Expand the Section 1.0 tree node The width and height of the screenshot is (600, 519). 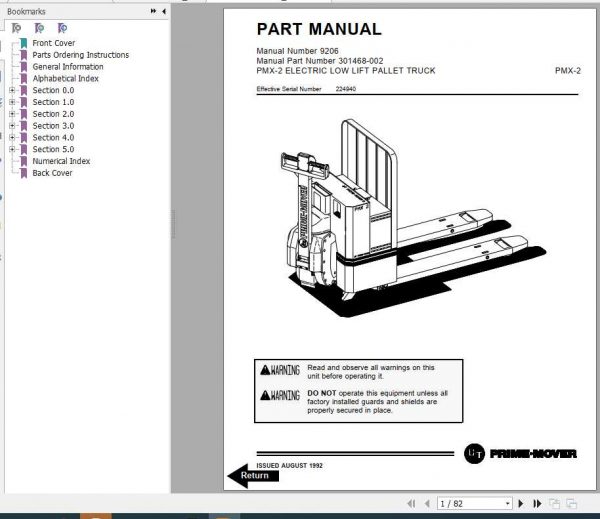(12, 102)
